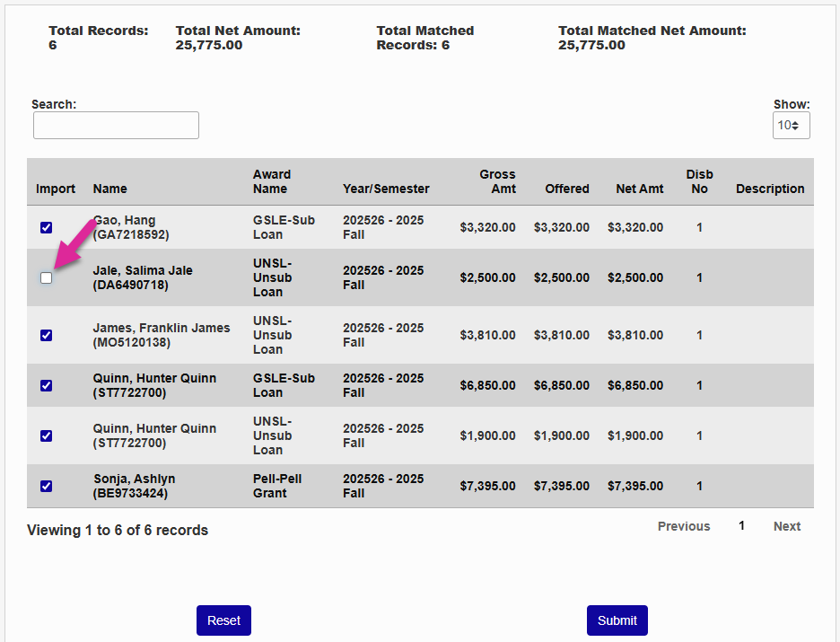The image size is (840, 642).
Task: Sort by the Net Amt column header
Action: click(x=639, y=189)
